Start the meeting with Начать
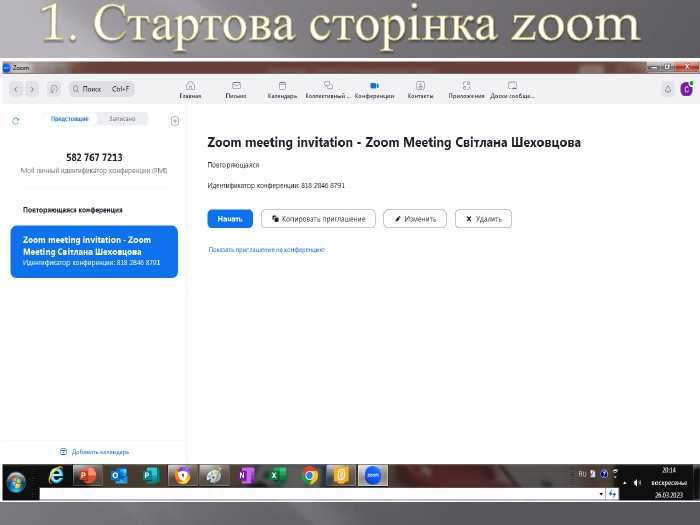The width and height of the screenshot is (700, 525). pos(230,219)
